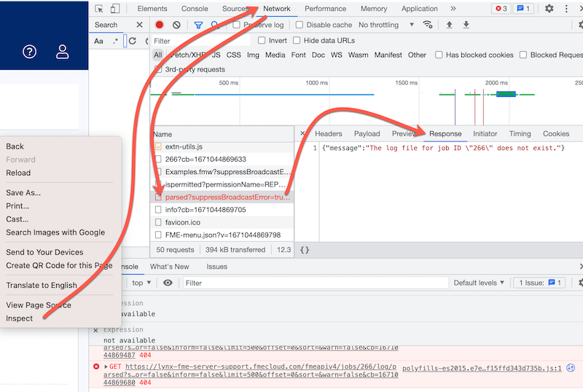Select the Cookies tab
Viewport: 583px width, 392px height.
coord(556,134)
